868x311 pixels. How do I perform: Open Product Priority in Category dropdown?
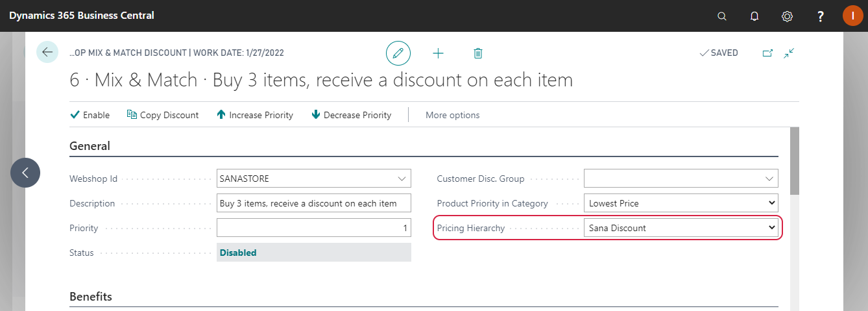coord(681,203)
